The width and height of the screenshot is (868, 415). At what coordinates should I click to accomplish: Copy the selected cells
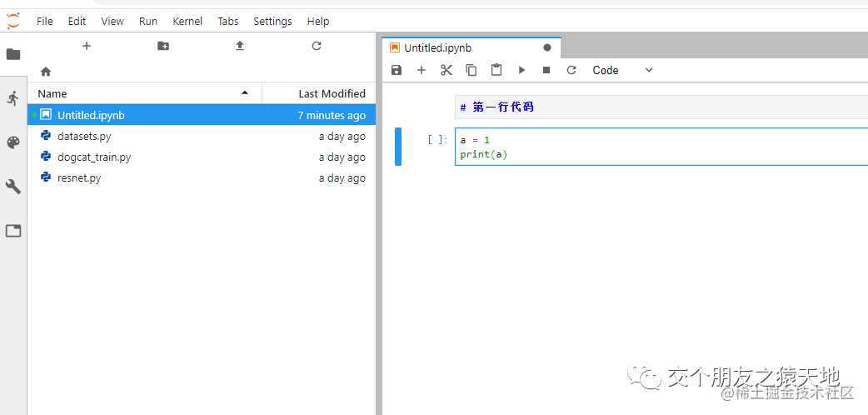click(471, 70)
